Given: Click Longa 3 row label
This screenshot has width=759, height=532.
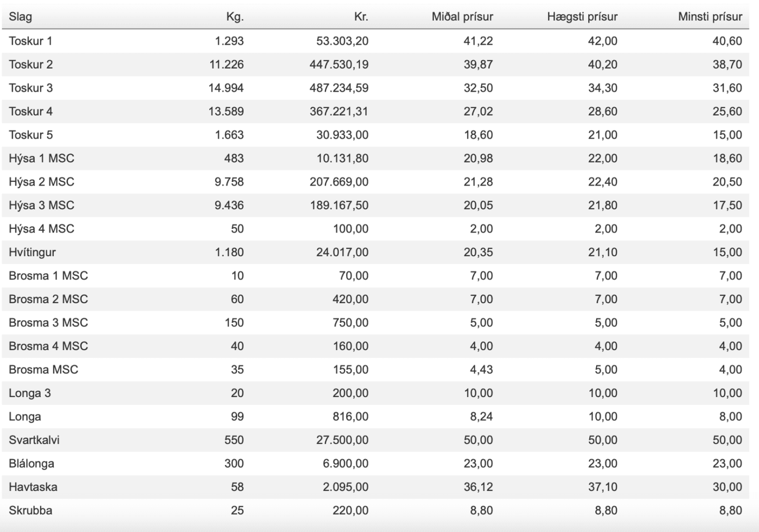Looking at the screenshot, I should (30, 393).
